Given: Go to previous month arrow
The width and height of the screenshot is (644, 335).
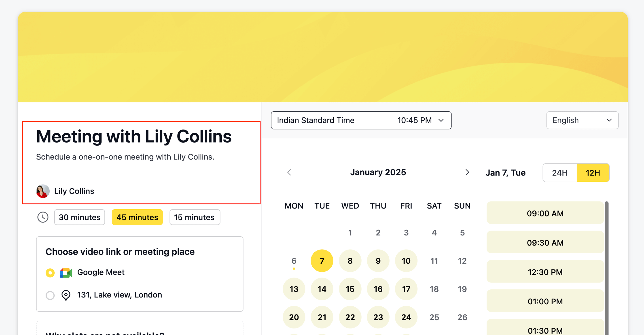Looking at the screenshot, I should click(289, 172).
